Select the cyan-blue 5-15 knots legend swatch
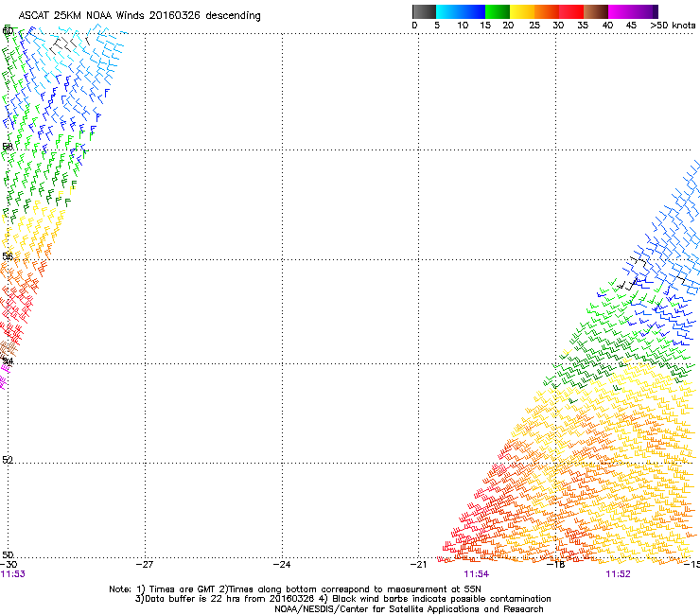Viewport: 700px width, 615px height. click(x=461, y=11)
